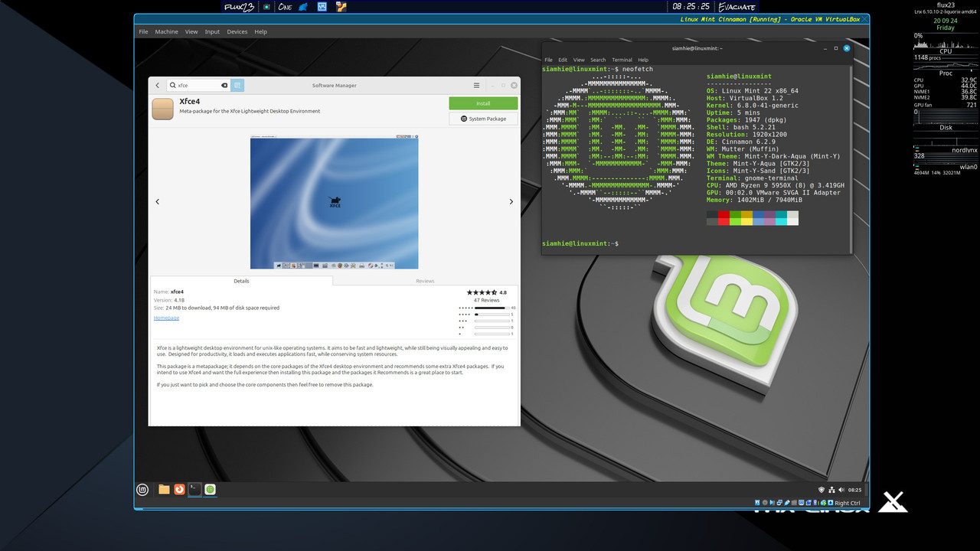The width and height of the screenshot is (980, 551).
Task: Toggle the search-in-description button beside search box
Action: coord(237,86)
